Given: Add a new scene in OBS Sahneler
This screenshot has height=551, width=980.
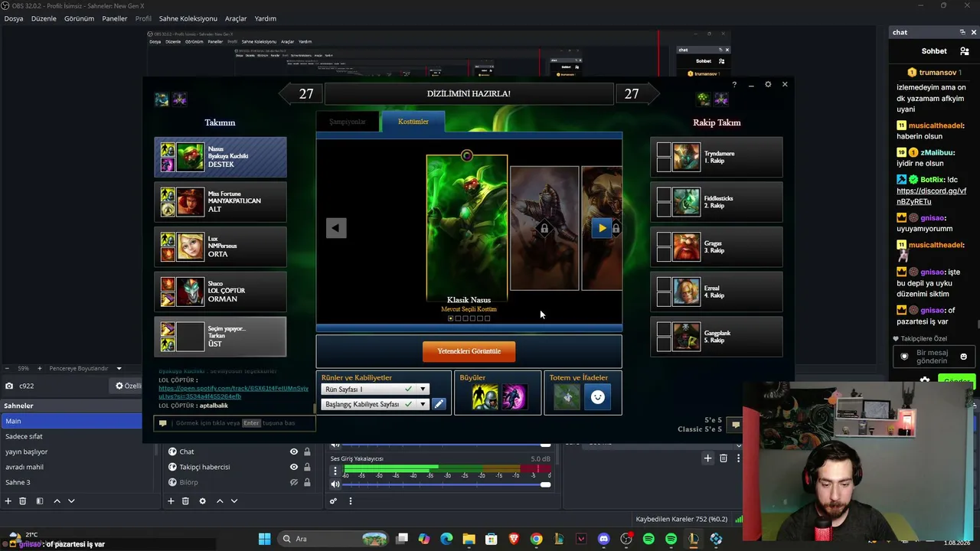Looking at the screenshot, I should tap(8, 501).
